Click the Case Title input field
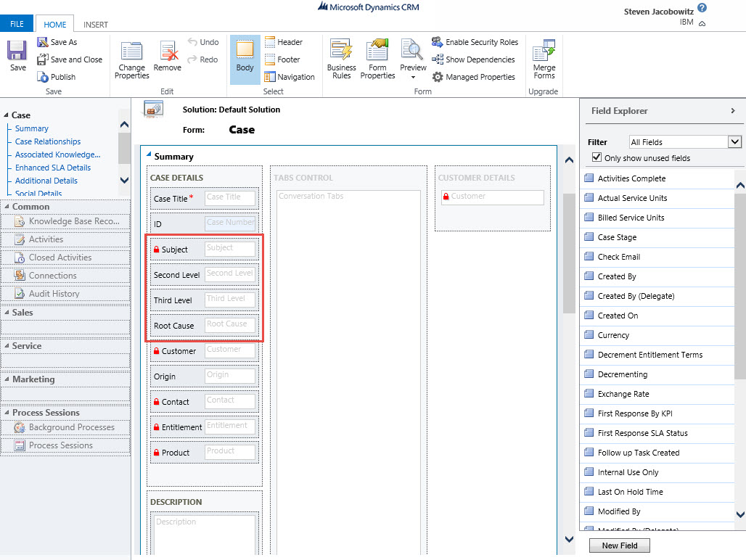 (x=229, y=198)
